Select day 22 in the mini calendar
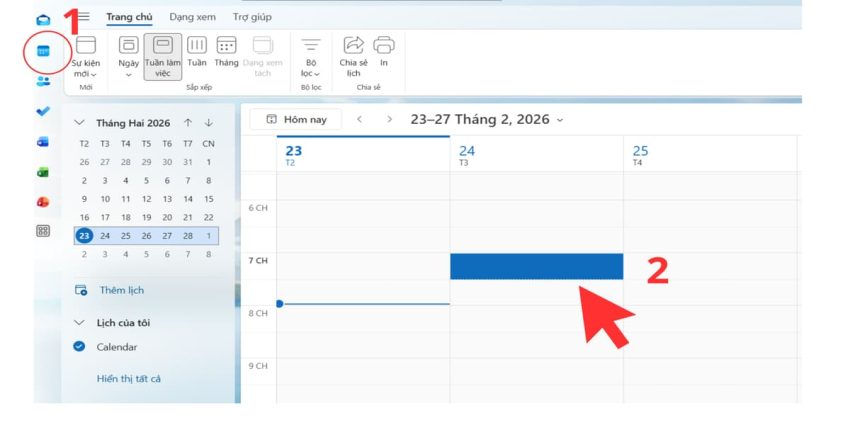The width and height of the screenshot is (850, 425). (x=209, y=217)
